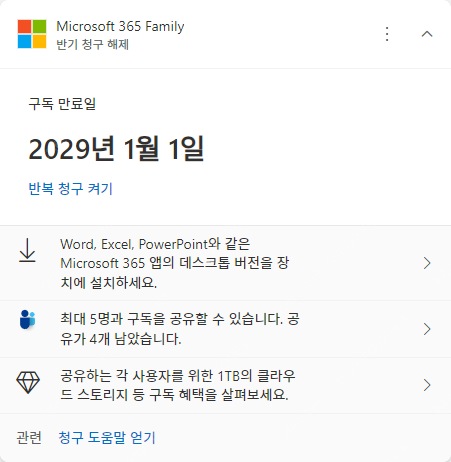Click the download arrow icon
The height and width of the screenshot is (462, 451).
[27, 250]
